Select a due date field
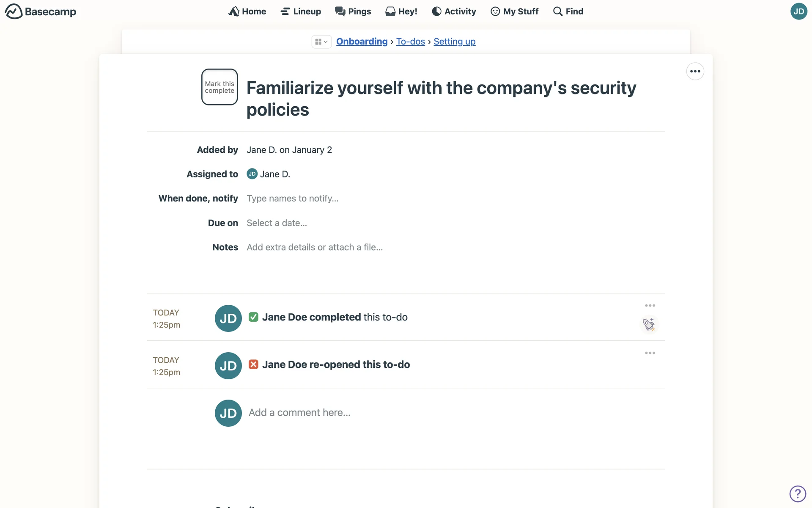The height and width of the screenshot is (508, 812). click(277, 223)
